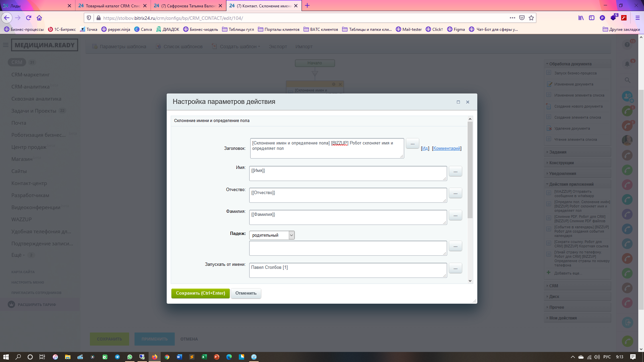Click the "..." button next to Фамилия
This screenshot has width=644, height=362.
click(455, 215)
